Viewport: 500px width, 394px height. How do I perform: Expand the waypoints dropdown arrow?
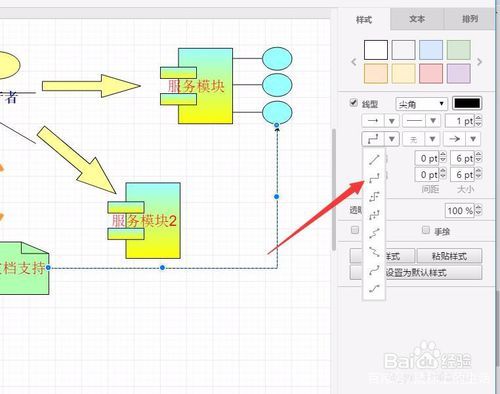tap(392, 139)
